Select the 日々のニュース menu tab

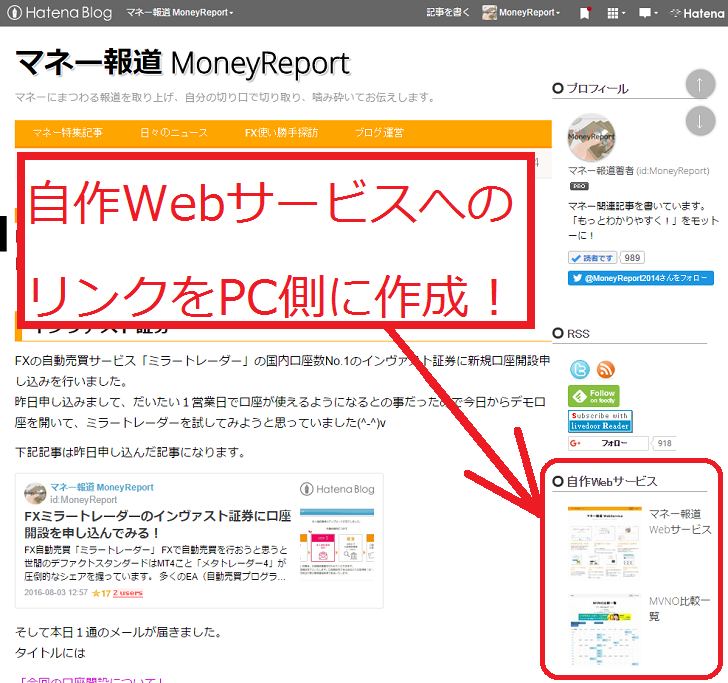pyautogui.click(x=174, y=133)
